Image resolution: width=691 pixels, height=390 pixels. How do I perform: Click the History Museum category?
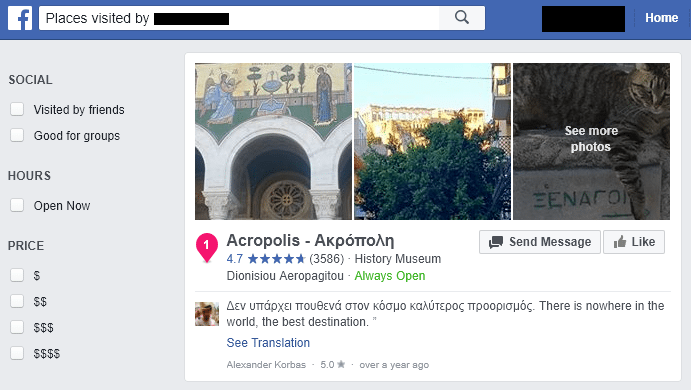click(398, 259)
